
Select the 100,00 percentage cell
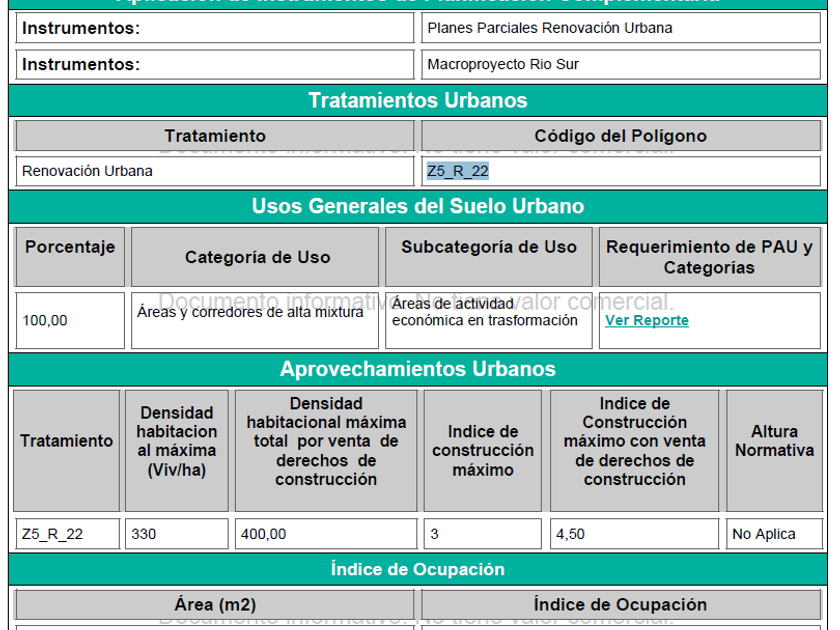point(70,320)
